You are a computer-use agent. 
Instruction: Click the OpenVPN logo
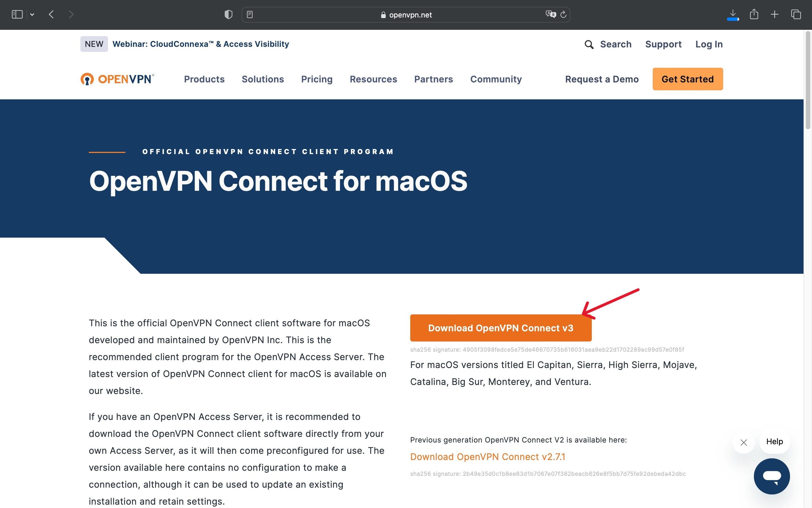point(117,79)
